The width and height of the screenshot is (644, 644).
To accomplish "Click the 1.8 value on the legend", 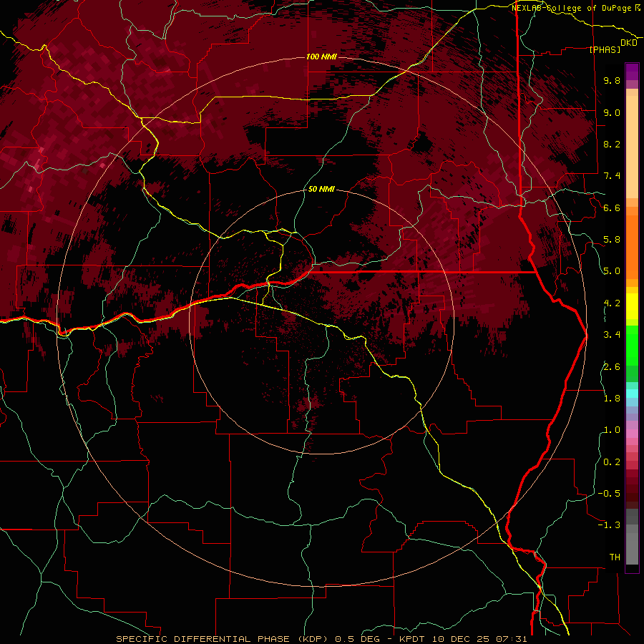I will tap(612, 399).
